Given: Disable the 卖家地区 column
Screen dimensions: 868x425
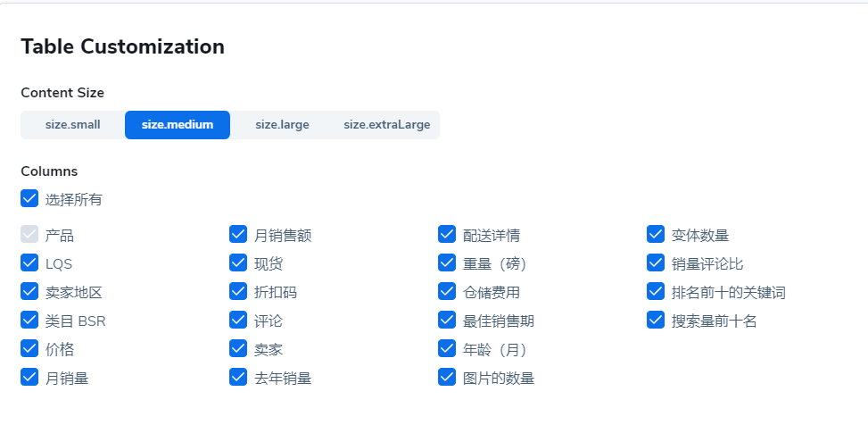Looking at the screenshot, I should [29, 291].
